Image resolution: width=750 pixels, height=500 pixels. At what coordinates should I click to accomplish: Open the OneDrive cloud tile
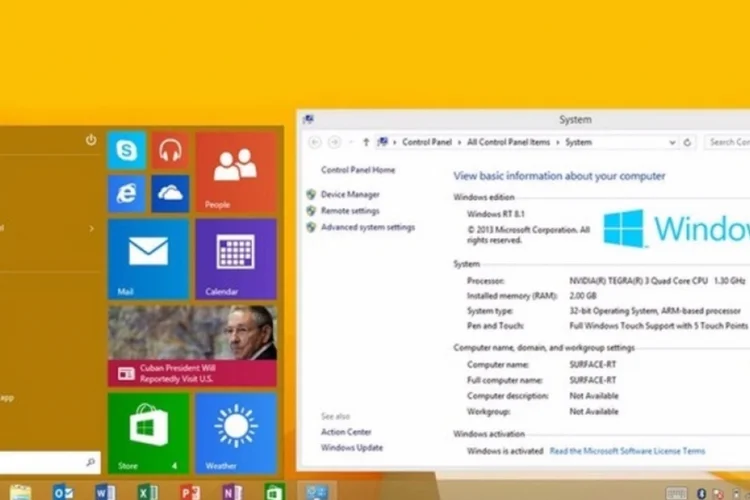click(x=170, y=193)
